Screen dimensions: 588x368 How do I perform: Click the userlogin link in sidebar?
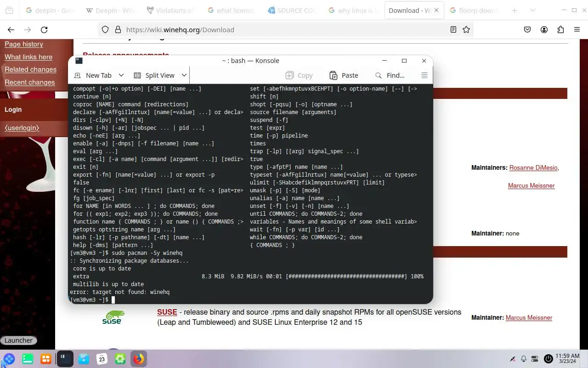(x=22, y=128)
